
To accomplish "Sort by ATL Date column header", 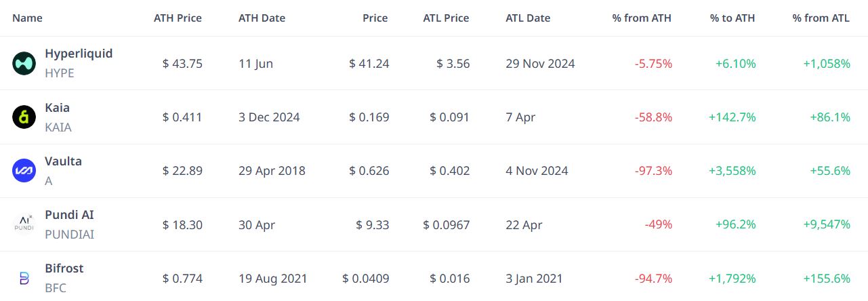I will pos(528,18).
